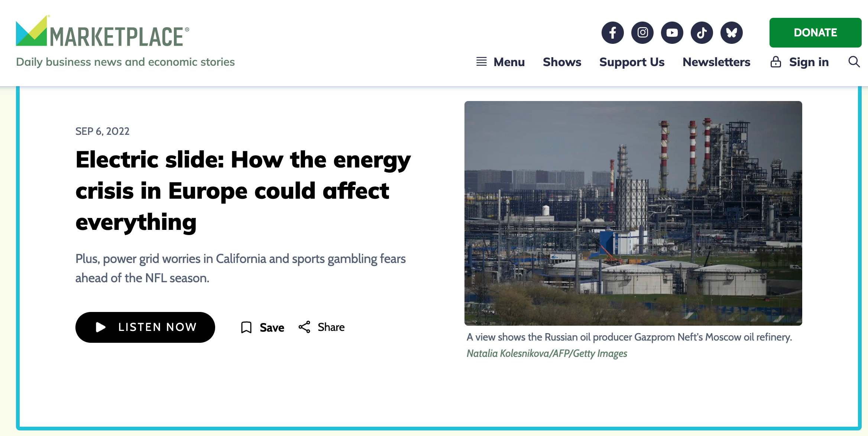Open the Shows navigation item
This screenshot has height=436, width=868.
tap(562, 62)
